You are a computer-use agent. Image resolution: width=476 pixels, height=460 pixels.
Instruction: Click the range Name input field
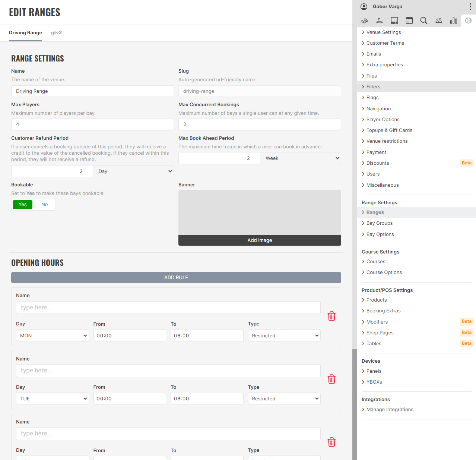coord(92,91)
